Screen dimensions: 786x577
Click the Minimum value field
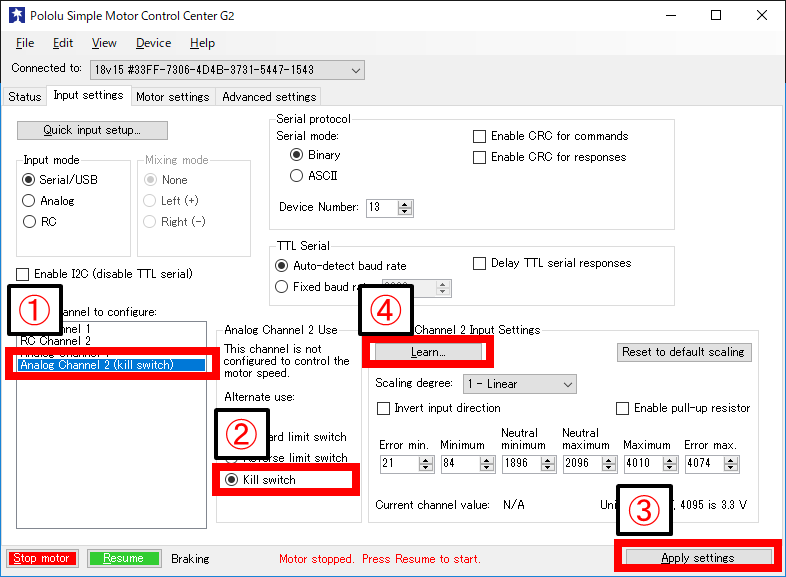[460, 464]
